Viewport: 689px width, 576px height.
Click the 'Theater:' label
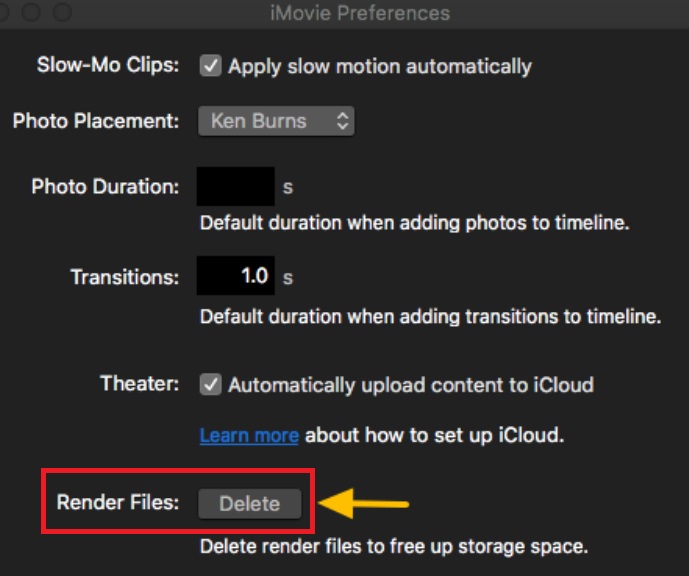point(140,384)
